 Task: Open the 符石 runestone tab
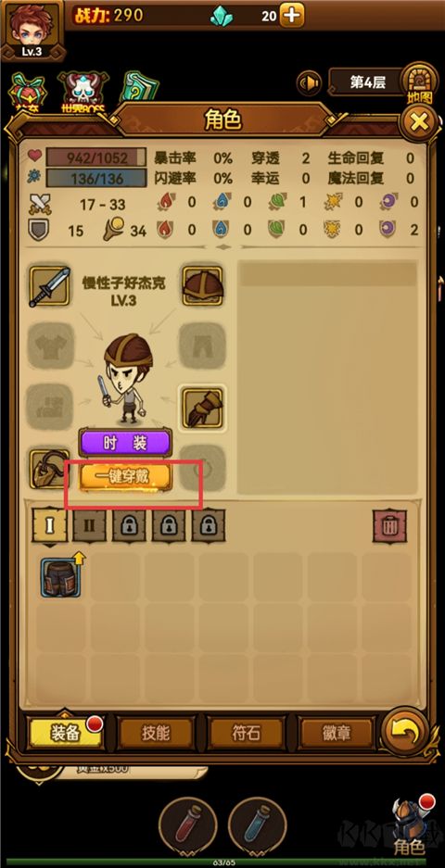click(x=246, y=733)
